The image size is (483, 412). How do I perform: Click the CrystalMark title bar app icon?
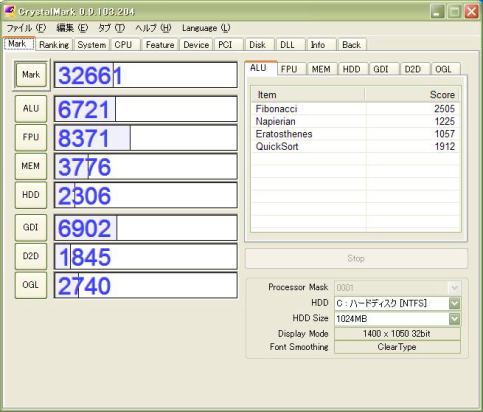(9, 11)
